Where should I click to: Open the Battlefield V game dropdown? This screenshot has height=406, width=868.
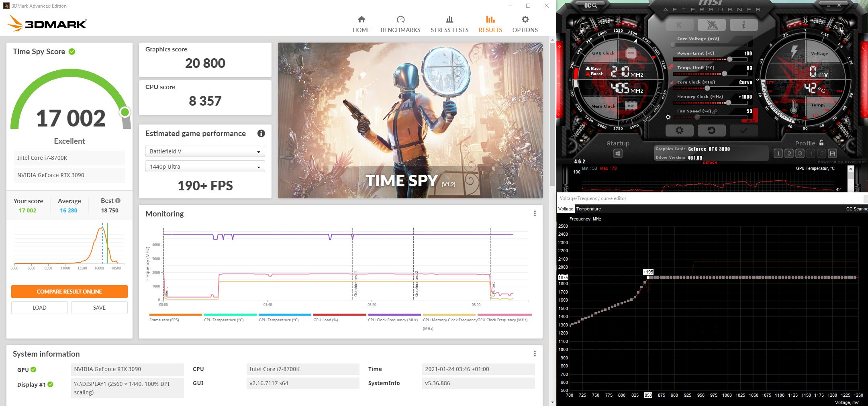coord(205,151)
